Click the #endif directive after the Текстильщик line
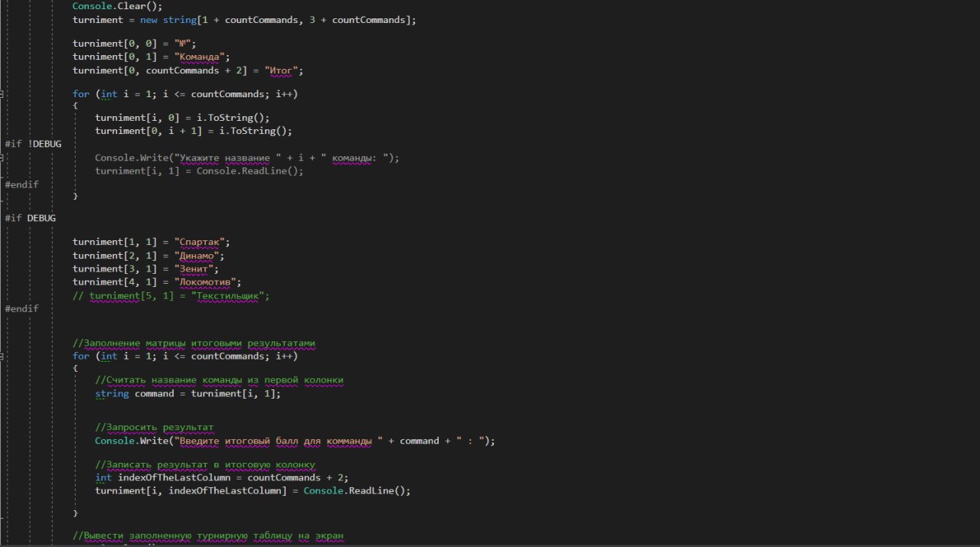980x547 pixels. 21,308
